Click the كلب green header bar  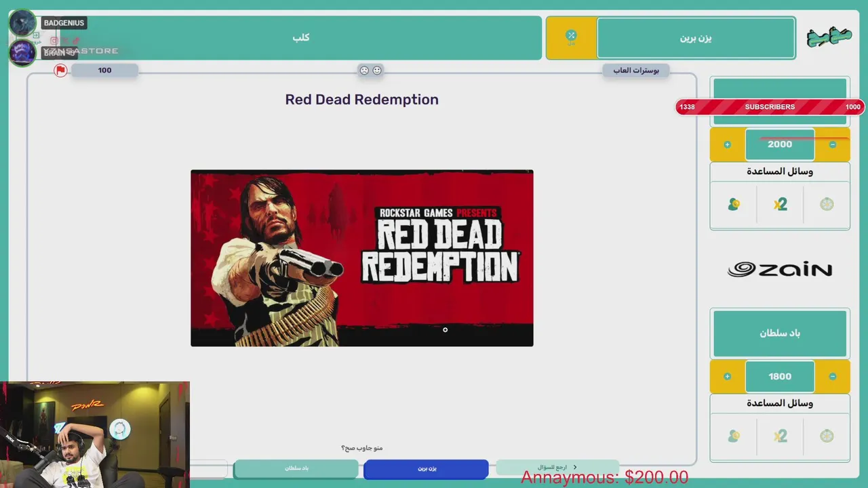click(x=300, y=37)
